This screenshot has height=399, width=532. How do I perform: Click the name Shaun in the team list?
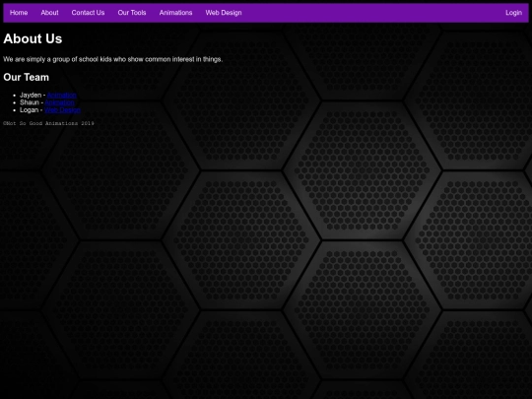(30, 102)
